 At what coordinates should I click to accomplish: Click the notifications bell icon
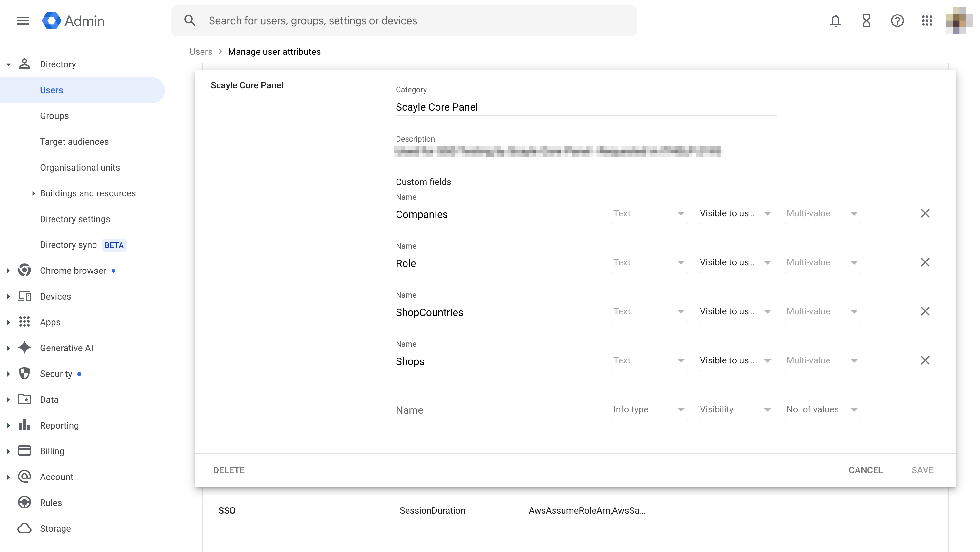[835, 21]
